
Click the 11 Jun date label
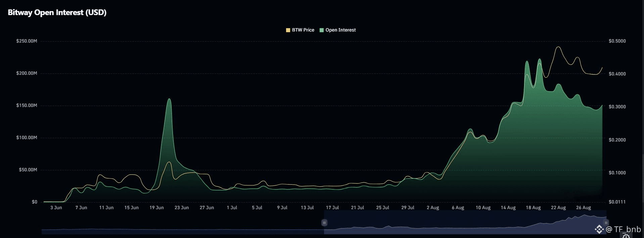(106, 207)
